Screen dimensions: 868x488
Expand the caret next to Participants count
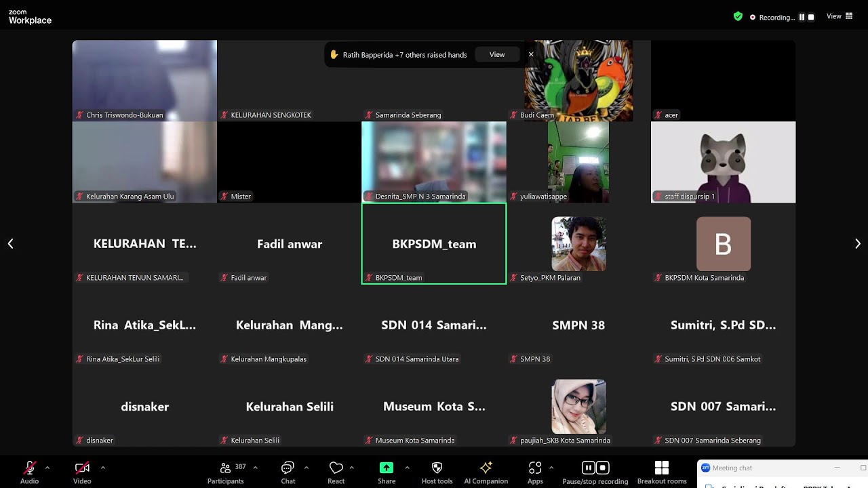(x=255, y=468)
